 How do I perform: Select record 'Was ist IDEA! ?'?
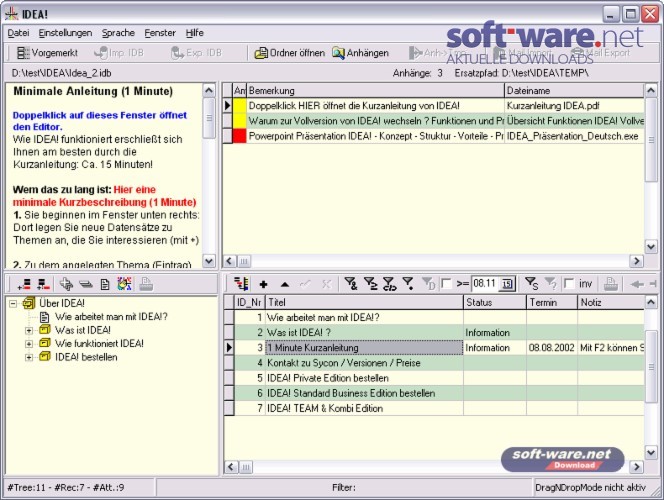(x=440, y=332)
